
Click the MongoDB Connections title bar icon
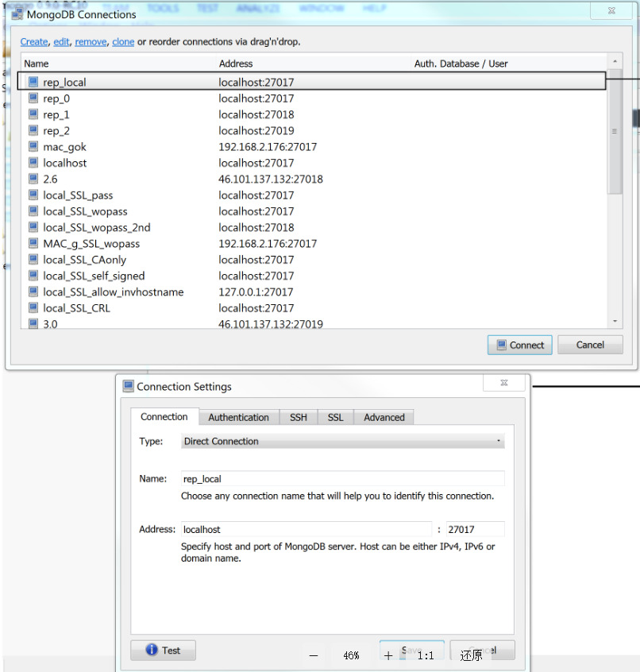(x=17, y=14)
